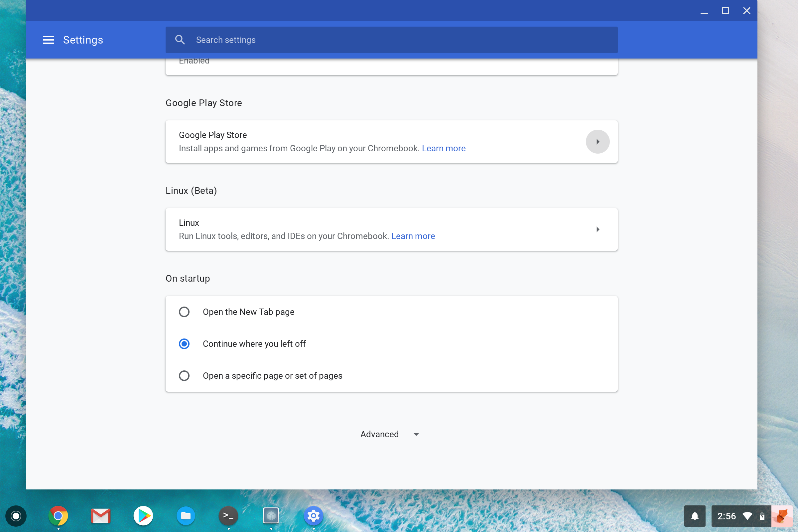Click the notification bell in the tray
Image resolution: width=798 pixels, height=532 pixels.
695,516
